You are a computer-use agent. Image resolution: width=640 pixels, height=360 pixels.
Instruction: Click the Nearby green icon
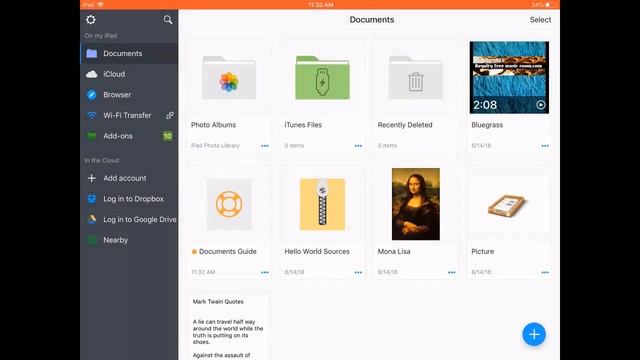pos(92,240)
